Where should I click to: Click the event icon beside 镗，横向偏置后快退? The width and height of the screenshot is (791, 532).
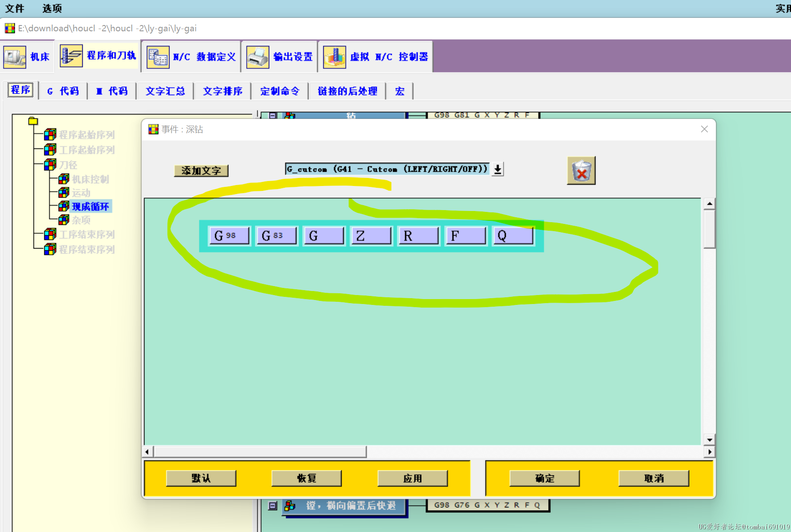290,506
